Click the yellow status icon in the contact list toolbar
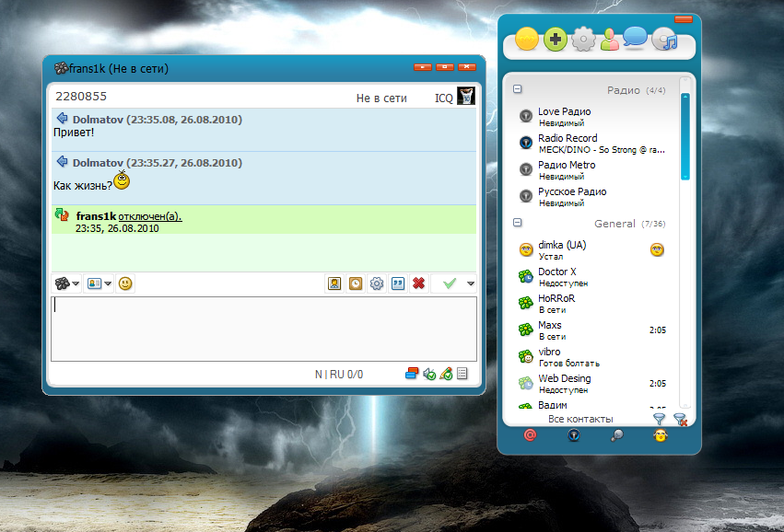Screen dimensions: 784x532 [x=526, y=40]
